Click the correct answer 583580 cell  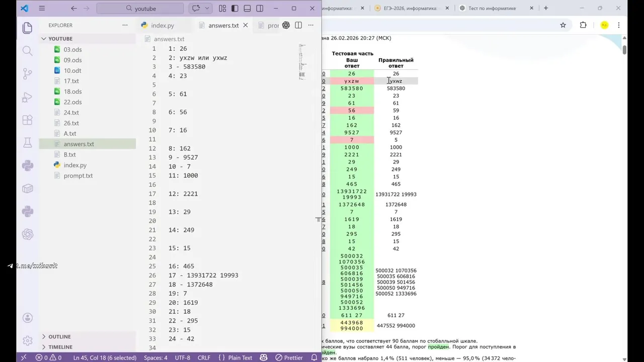coord(396,88)
